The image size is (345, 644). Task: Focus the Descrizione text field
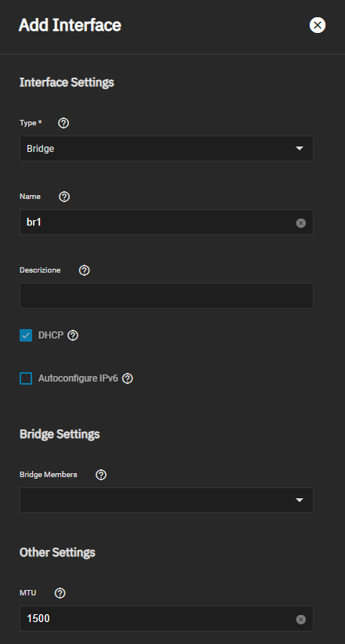166,295
